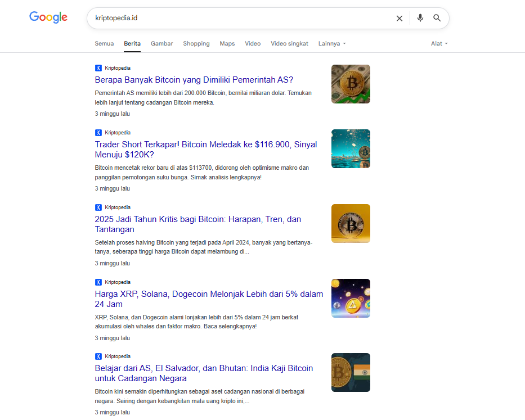This screenshot has width=525, height=420.
Task: Click the Google logo
Action: pyautogui.click(x=48, y=17)
